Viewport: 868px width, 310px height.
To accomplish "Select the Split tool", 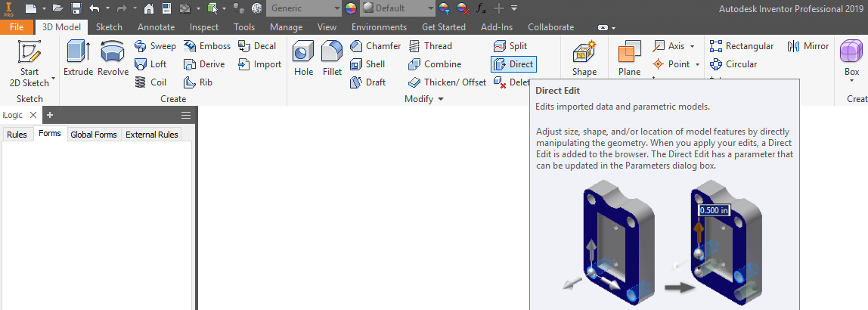I will (x=510, y=46).
